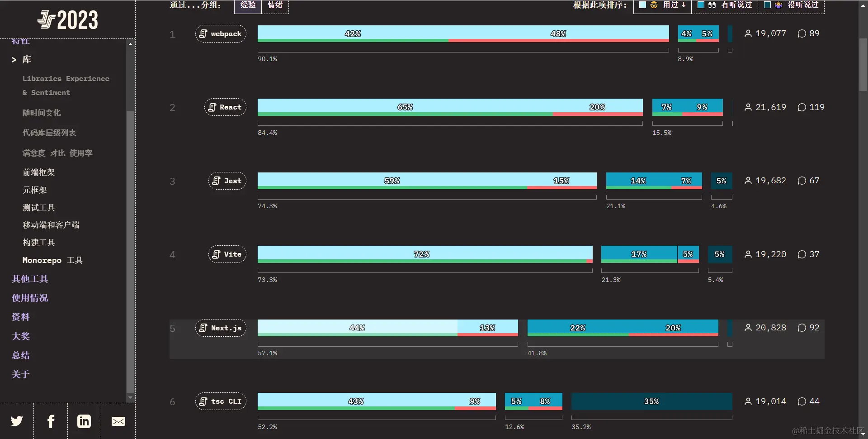Click sidebar scrollbar down arrow
The height and width of the screenshot is (439, 868).
point(130,398)
